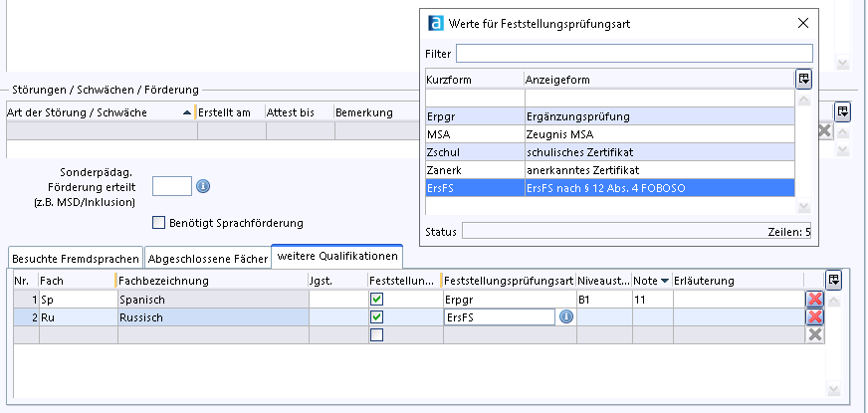The height and width of the screenshot is (413, 868).
Task: Open the Note column sort dropdown arrow
Action: click(x=664, y=282)
